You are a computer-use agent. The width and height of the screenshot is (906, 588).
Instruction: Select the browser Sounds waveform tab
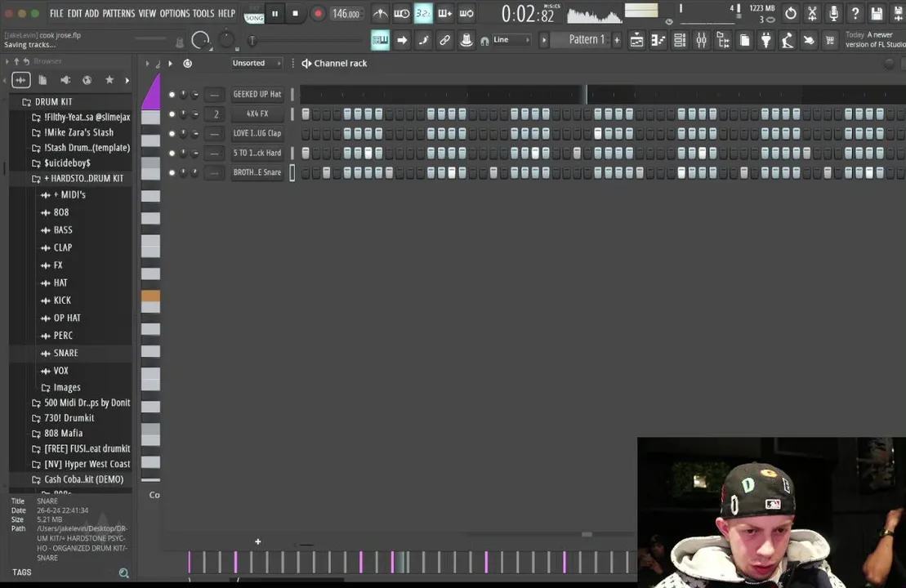(20, 80)
